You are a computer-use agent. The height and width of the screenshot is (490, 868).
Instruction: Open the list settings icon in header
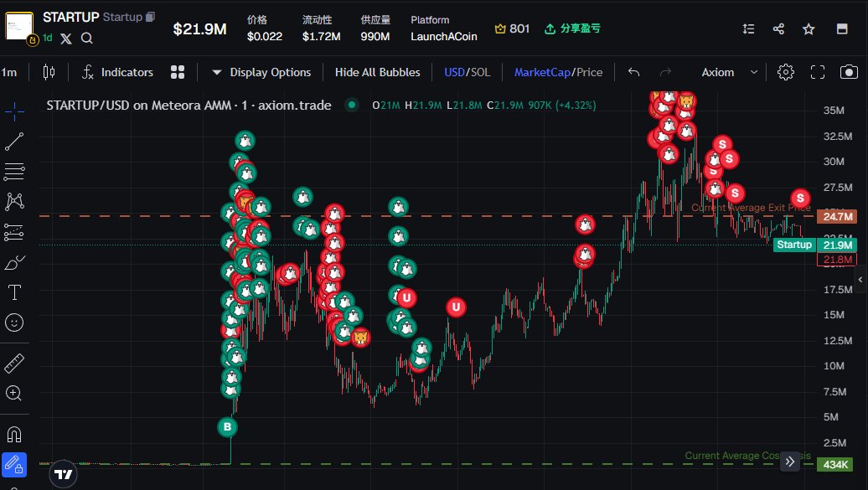click(748, 28)
